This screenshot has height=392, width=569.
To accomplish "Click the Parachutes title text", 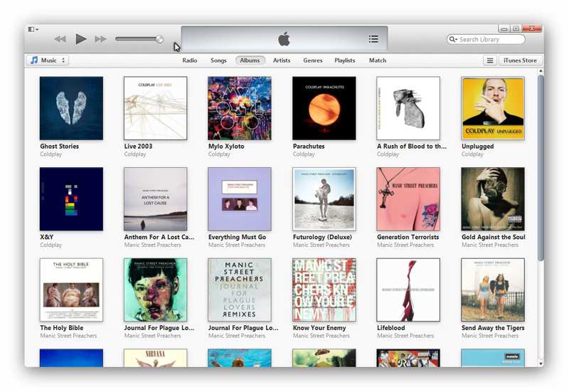I will coord(309,147).
